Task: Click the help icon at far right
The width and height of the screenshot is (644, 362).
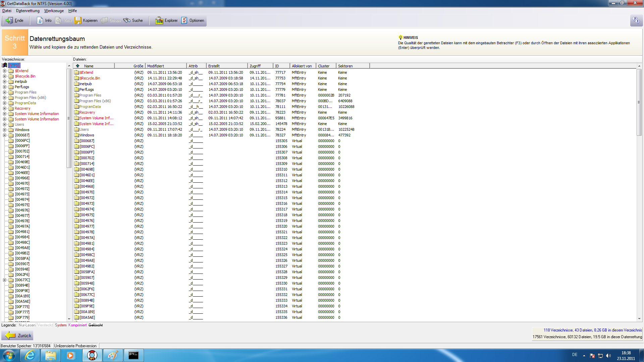Action: [x=636, y=20]
